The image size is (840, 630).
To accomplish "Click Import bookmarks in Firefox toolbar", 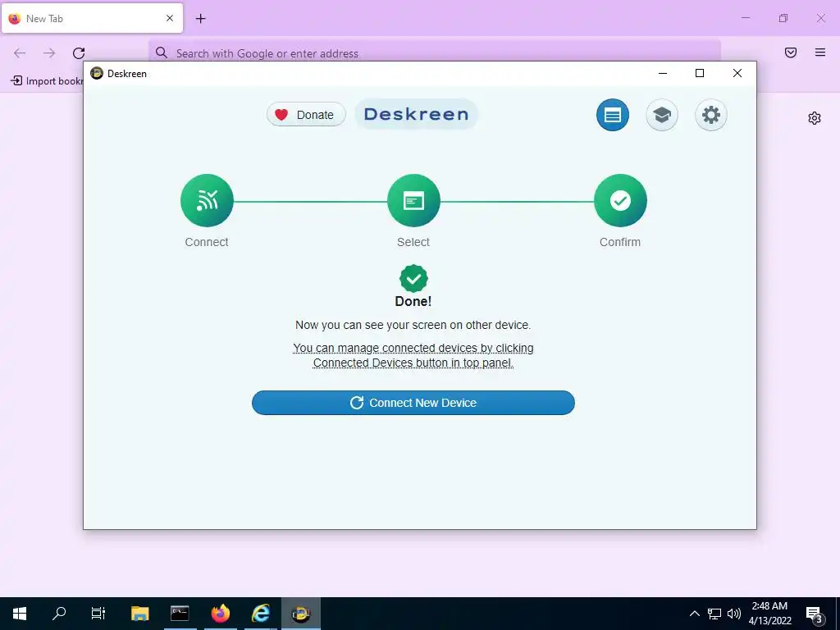I will click(x=47, y=81).
